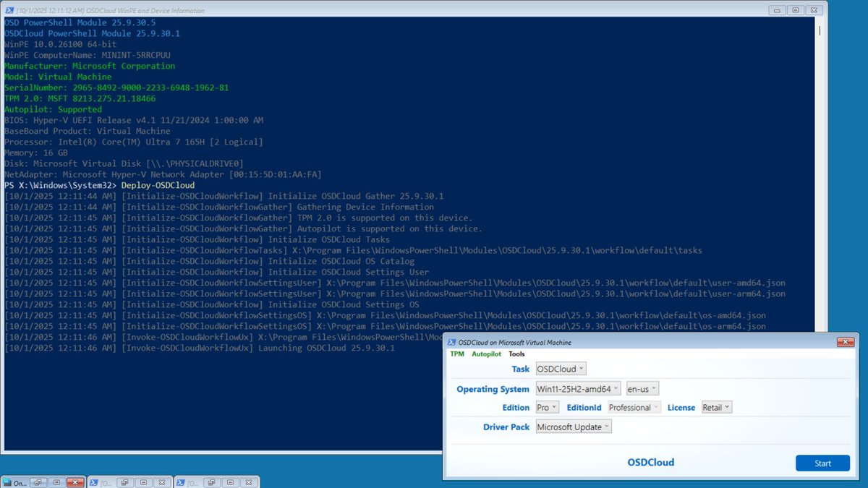
Task: Click the 'OSD PowerShell Module 25.9.30.5' line
Action: tap(80, 23)
